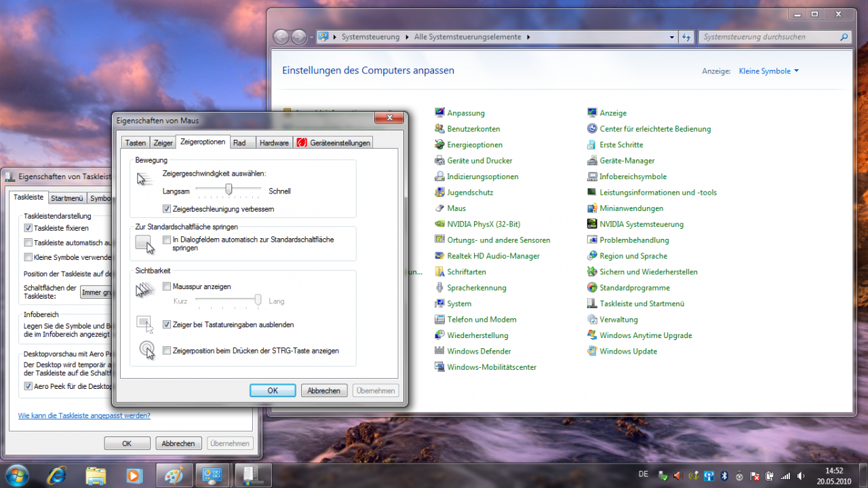Image resolution: width=868 pixels, height=488 pixels.
Task: Open Benutzerkonten item
Action: [x=467, y=129]
